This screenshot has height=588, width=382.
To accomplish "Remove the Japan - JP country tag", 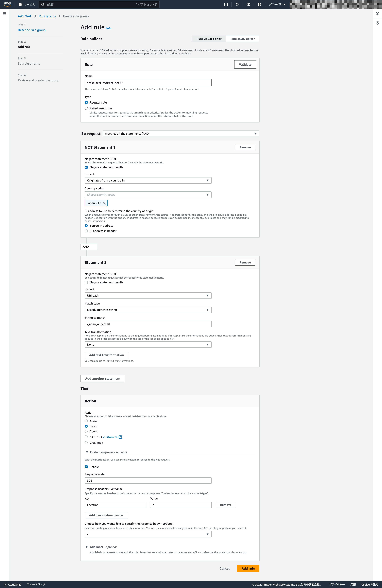I will click(x=104, y=203).
